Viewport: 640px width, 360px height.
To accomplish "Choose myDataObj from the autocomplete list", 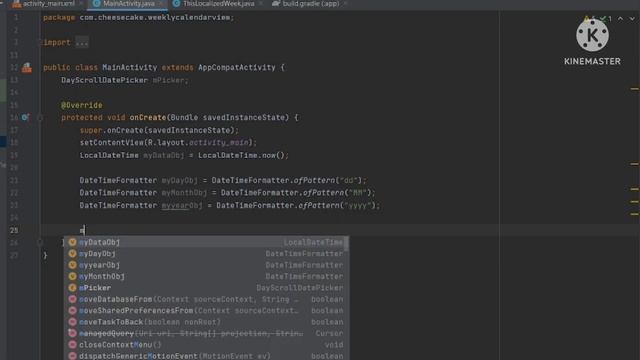I will pos(206,242).
